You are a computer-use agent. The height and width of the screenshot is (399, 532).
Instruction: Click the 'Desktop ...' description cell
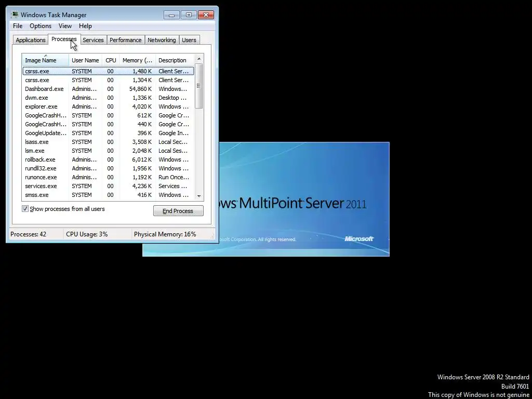pos(172,98)
